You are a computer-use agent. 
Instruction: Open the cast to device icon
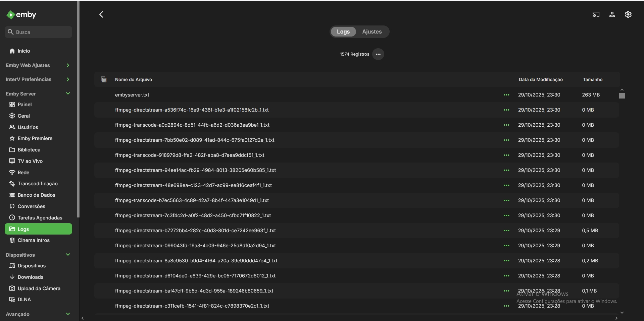pyautogui.click(x=596, y=14)
